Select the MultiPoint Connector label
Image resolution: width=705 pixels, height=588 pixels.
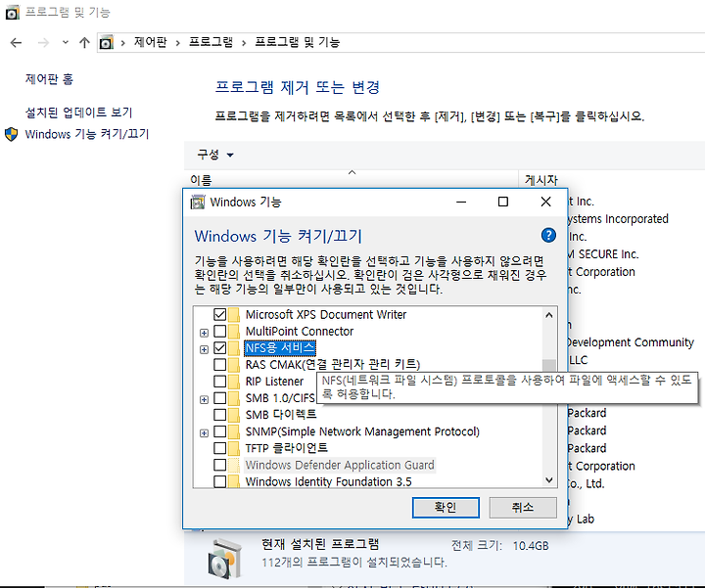click(300, 331)
